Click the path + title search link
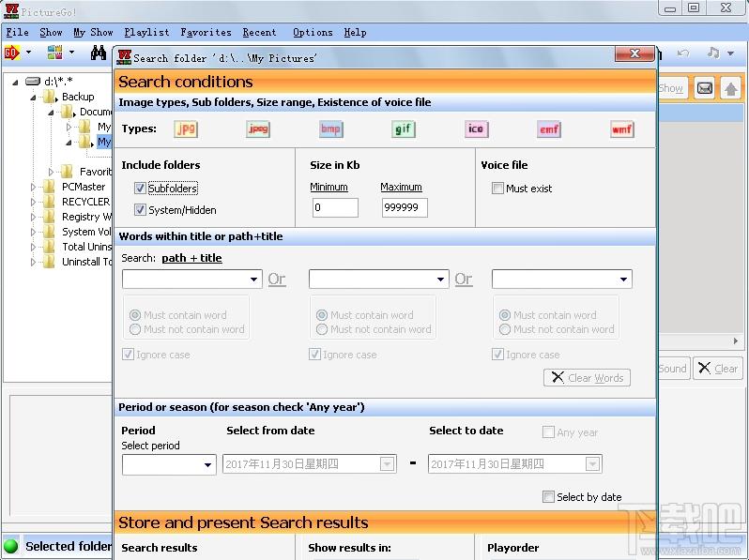The height and width of the screenshot is (560, 749). 192,258
